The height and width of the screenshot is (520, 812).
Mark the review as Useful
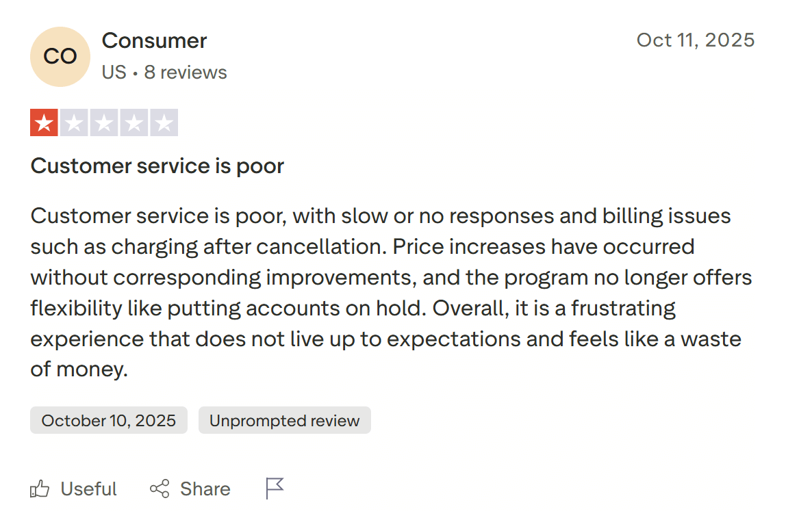[88, 489]
